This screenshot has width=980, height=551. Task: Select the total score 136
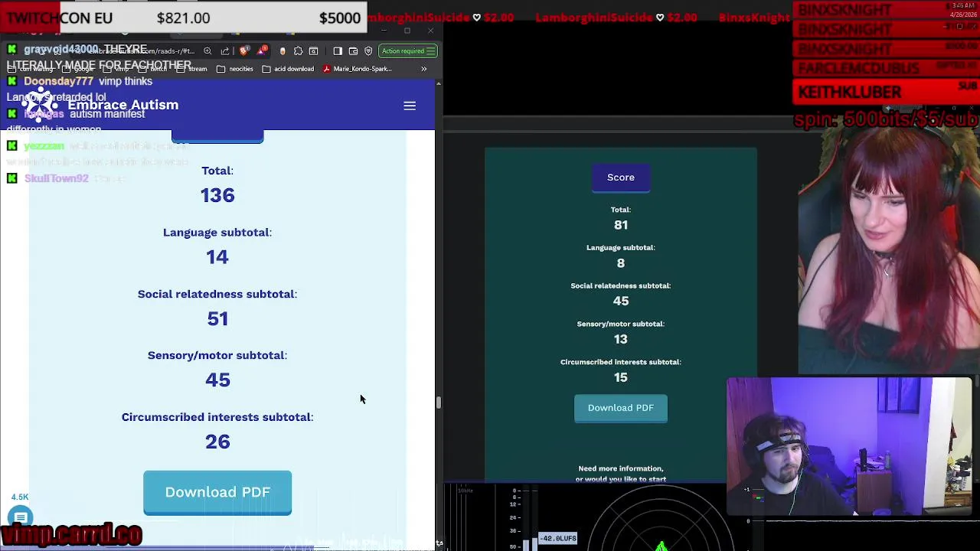(217, 195)
